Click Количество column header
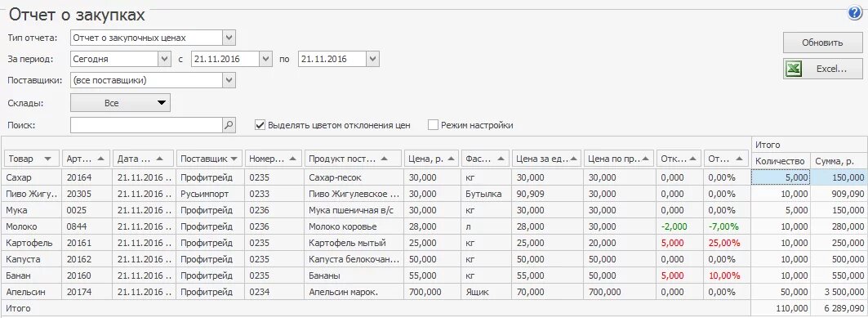This screenshot has width=868, height=318. click(781, 161)
